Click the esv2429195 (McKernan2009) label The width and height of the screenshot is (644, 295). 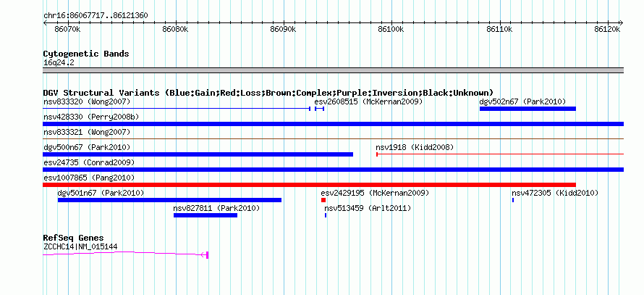coord(375,193)
